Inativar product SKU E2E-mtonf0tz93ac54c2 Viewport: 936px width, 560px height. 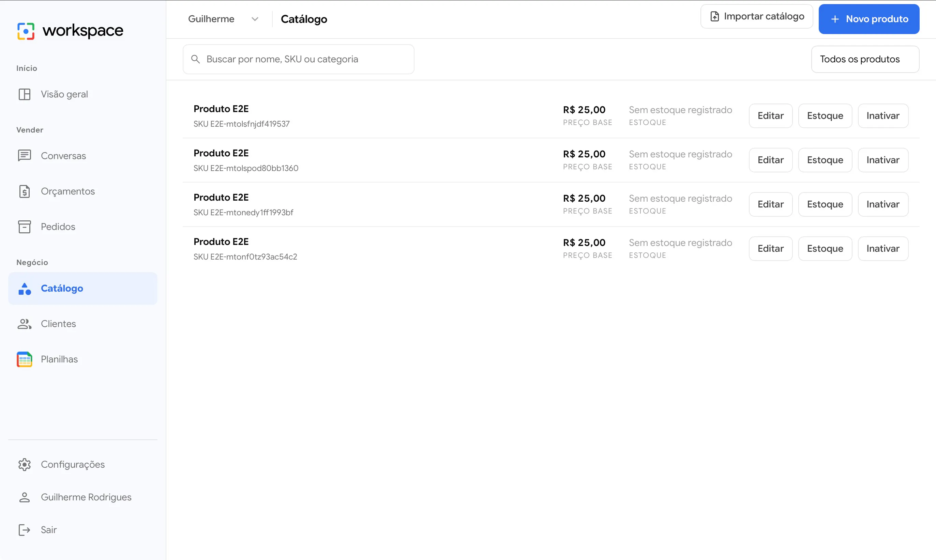(883, 249)
